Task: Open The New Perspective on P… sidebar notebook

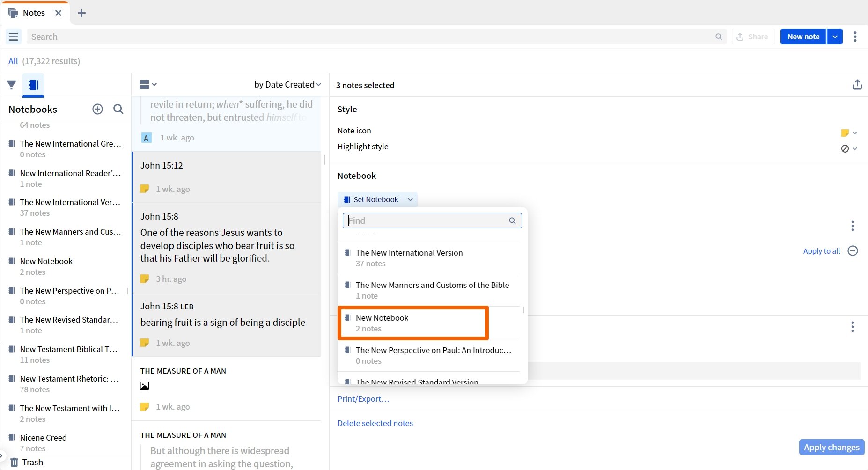Action: 65,296
